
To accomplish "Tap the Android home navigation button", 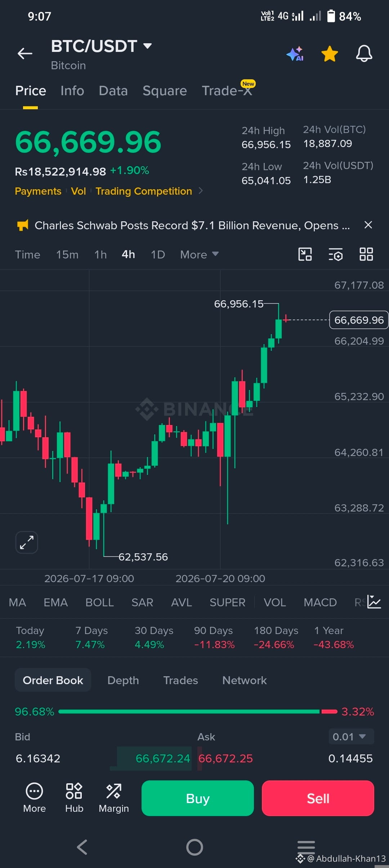I will (x=194, y=847).
